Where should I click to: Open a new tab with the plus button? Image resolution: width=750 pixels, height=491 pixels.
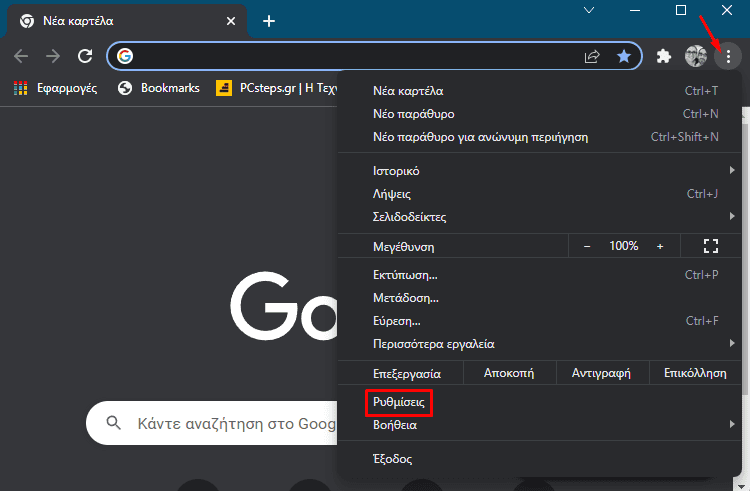click(269, 21)
